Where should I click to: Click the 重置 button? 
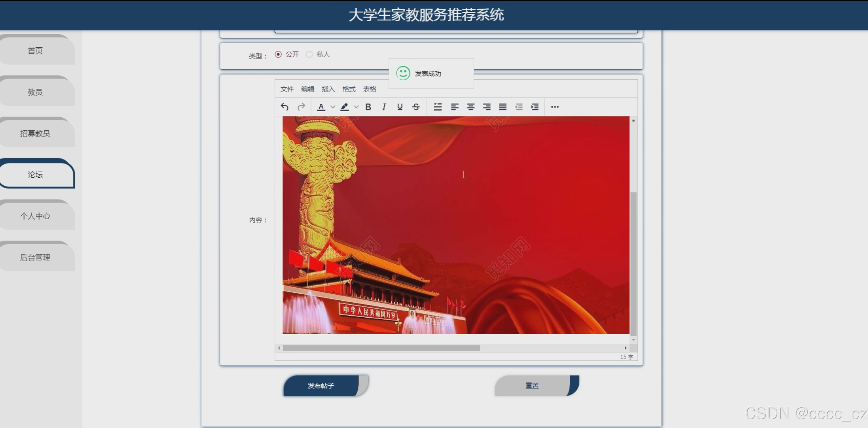pos(532,386)
